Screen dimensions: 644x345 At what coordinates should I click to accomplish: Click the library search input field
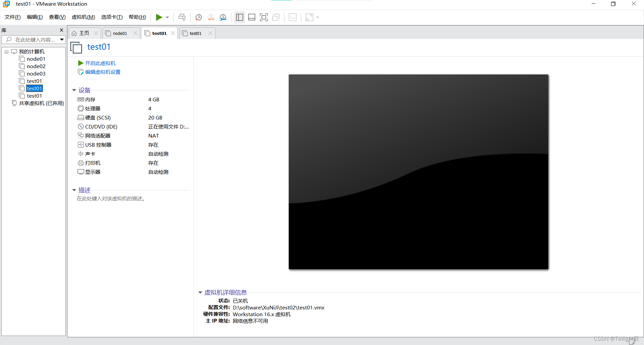[x=34, y=40]
